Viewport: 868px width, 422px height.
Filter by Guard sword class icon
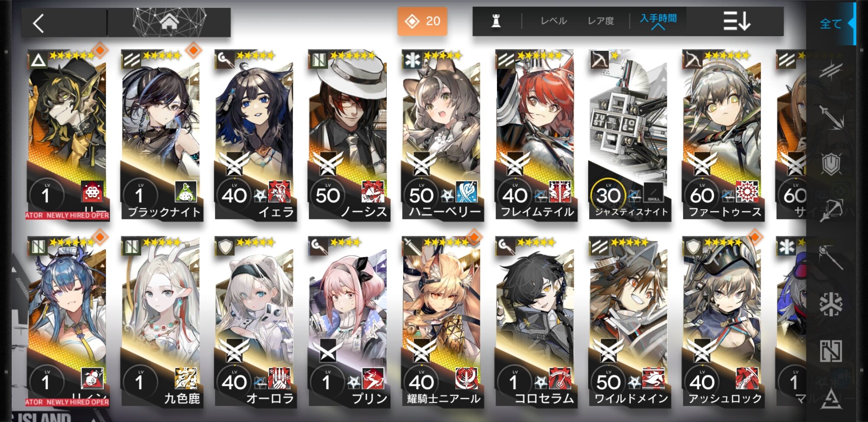(x=831, y=117)
